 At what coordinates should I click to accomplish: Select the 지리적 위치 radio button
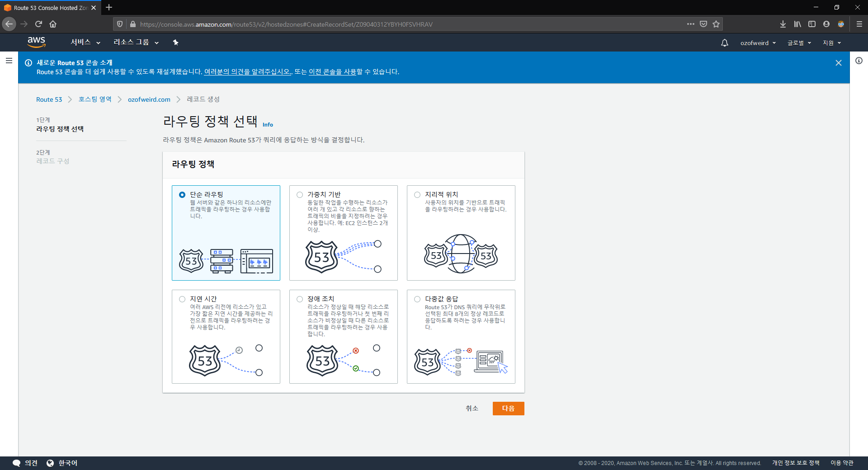tap(417, 195)
